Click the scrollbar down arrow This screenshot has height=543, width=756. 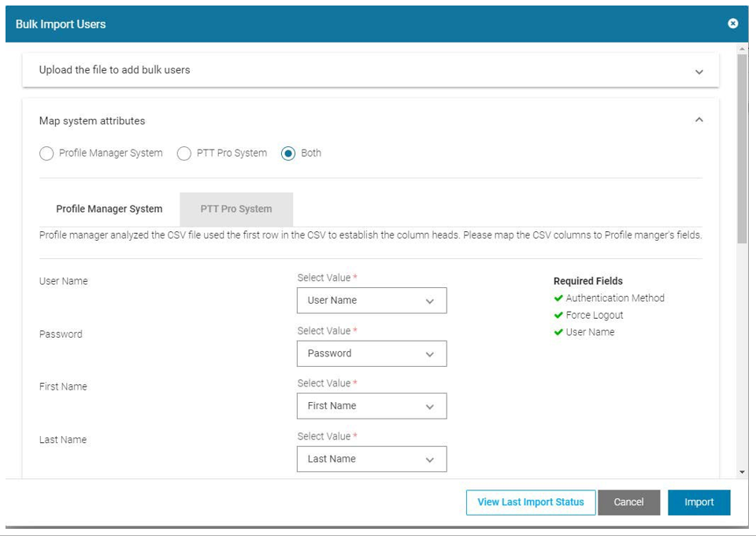(x=742, y=471)
